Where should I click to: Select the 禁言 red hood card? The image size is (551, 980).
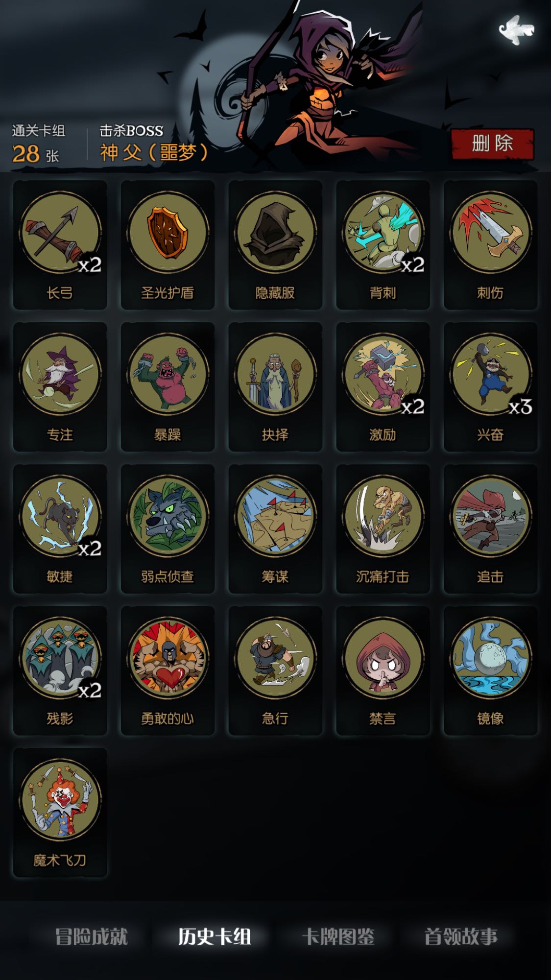click(383, 671)
